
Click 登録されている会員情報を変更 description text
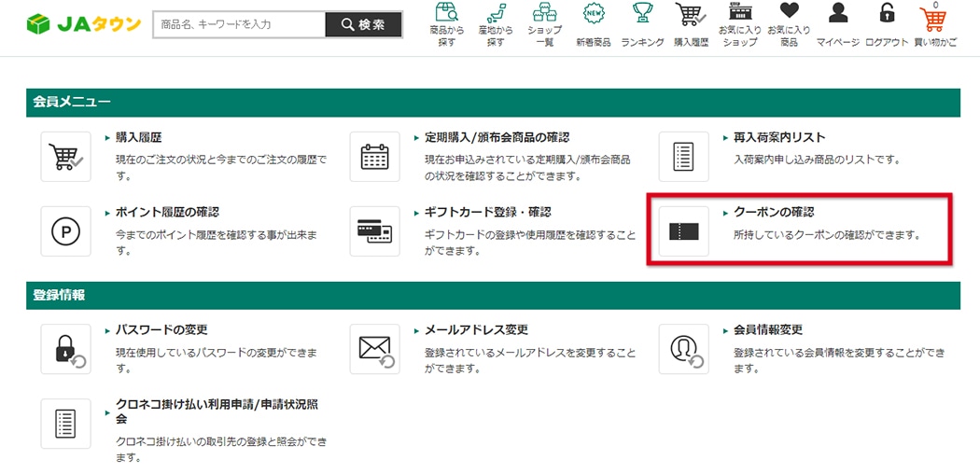click(839, 360)
